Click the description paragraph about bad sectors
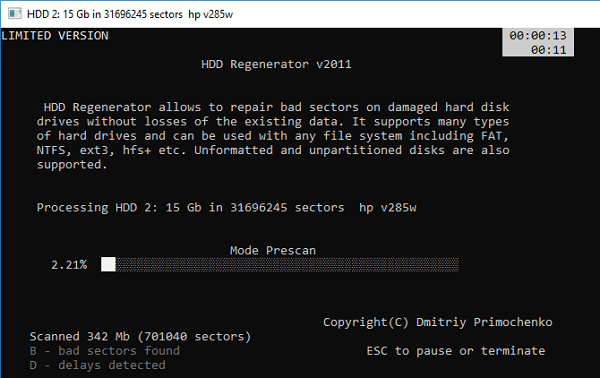The width and height of the screenshot is (600, 378). coord(273,135)
